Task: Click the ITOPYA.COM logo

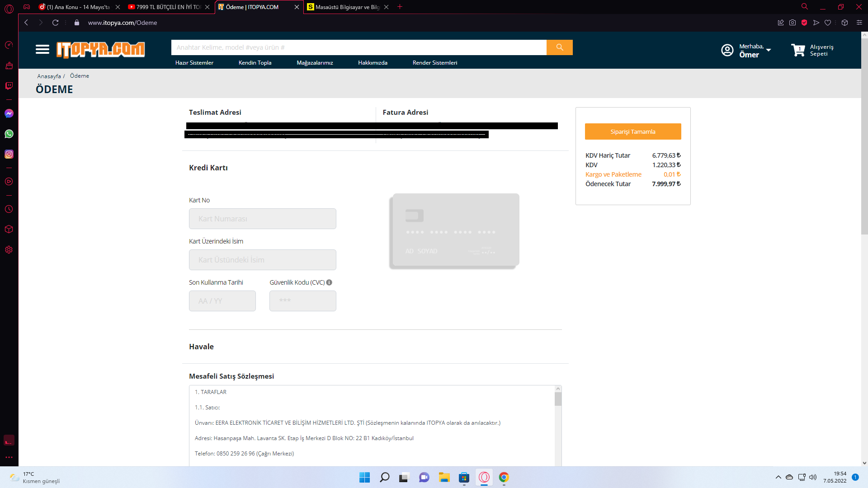Action: click(x=100, y=50)
